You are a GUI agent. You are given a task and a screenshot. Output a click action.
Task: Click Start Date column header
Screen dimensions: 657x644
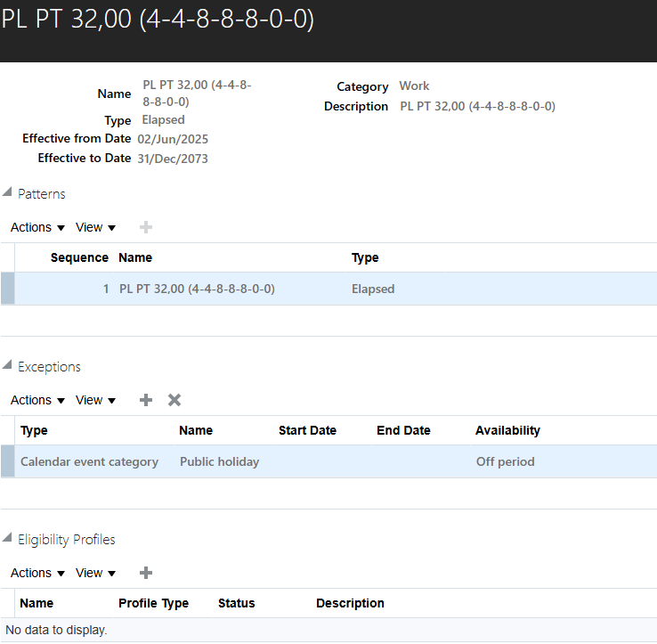307,430
